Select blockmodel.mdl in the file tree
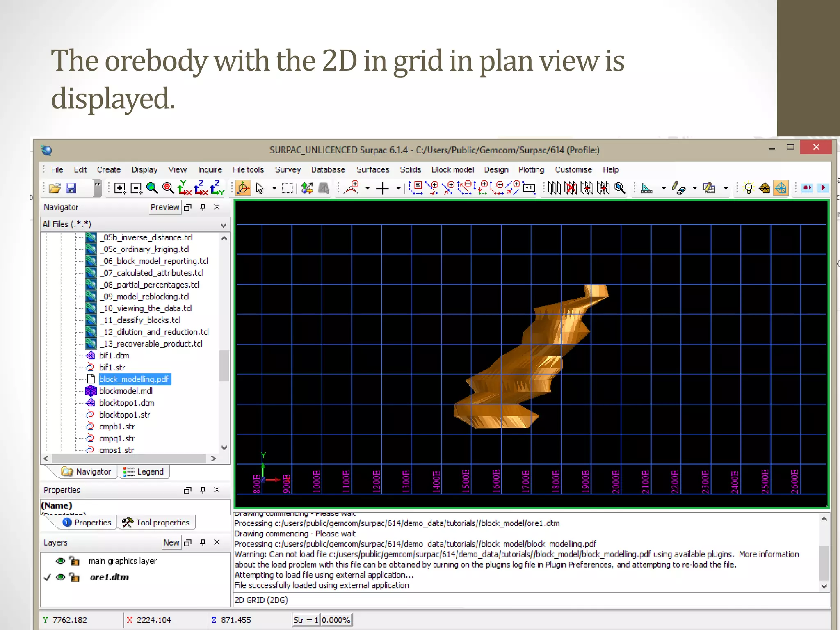Viewport: 840px width, 630px height. point(126,391)
